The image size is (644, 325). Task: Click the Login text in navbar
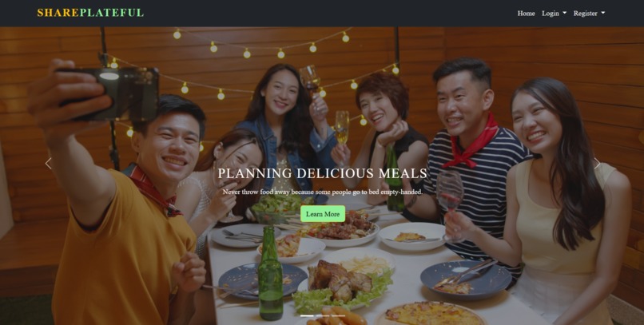(551, 13)
